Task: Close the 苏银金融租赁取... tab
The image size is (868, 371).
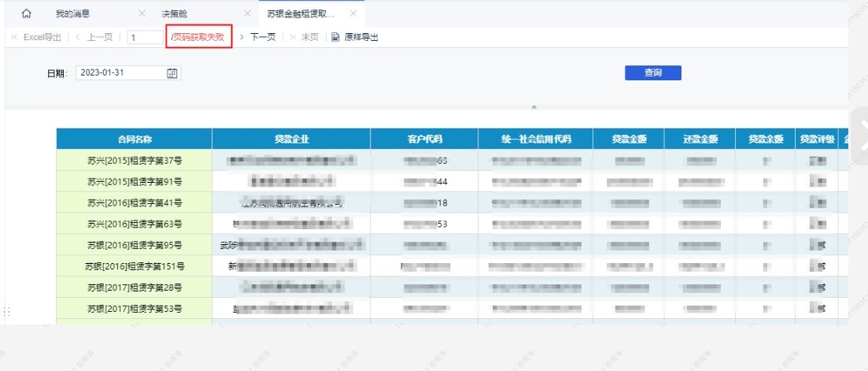Action: point(353,14)
